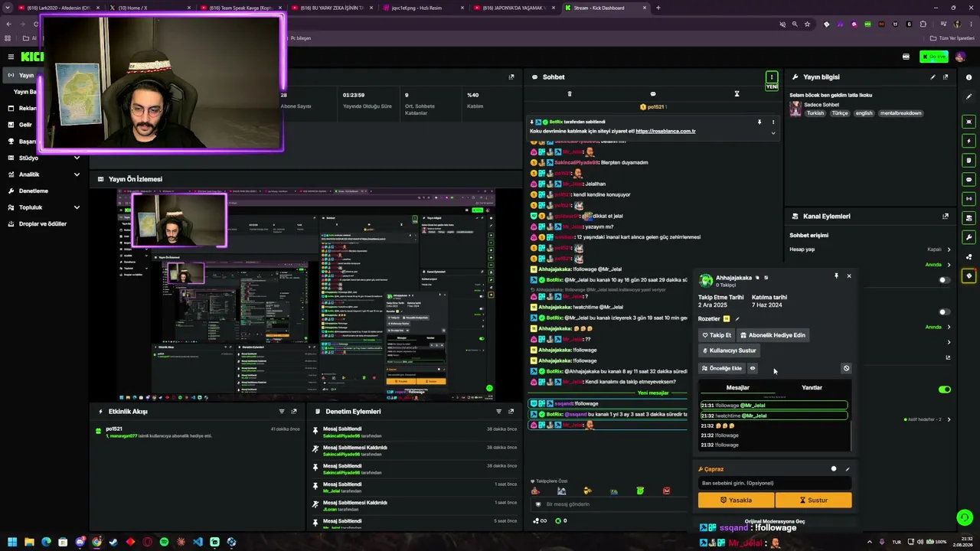
Task: Open the Aktif hedefler row chevron
Action: pos(949,419)
